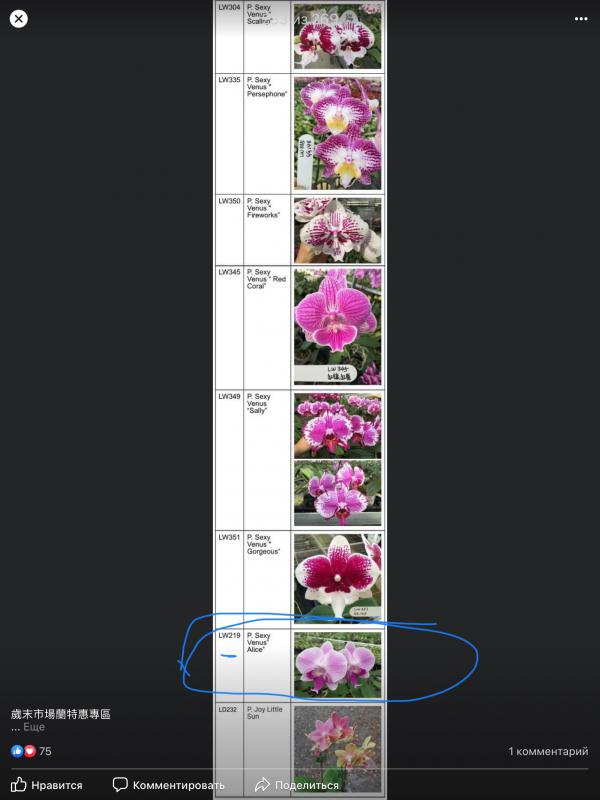
Task: Select the Sexy Venus Gorgeous orchid photo
Action: tap(337, 578)
